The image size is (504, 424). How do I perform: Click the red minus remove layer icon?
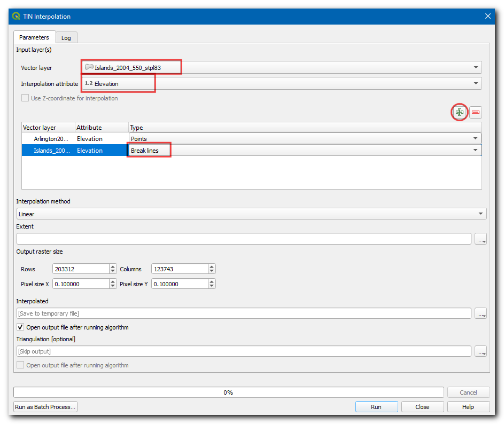475,112
